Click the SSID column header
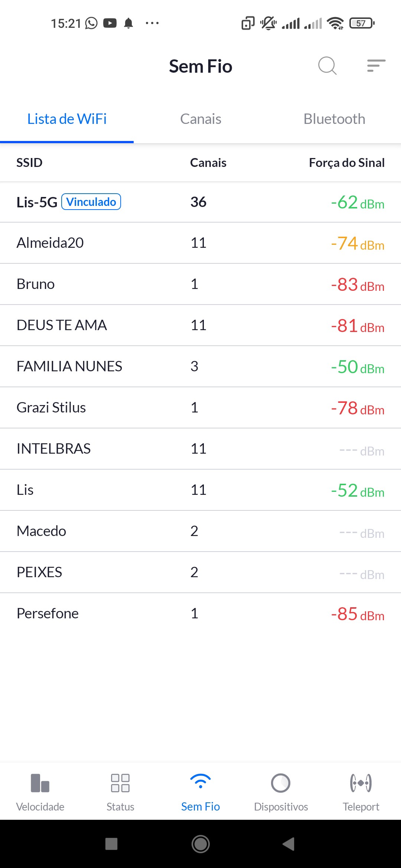The height and width of the screenshot is (868, 401). 29,162
